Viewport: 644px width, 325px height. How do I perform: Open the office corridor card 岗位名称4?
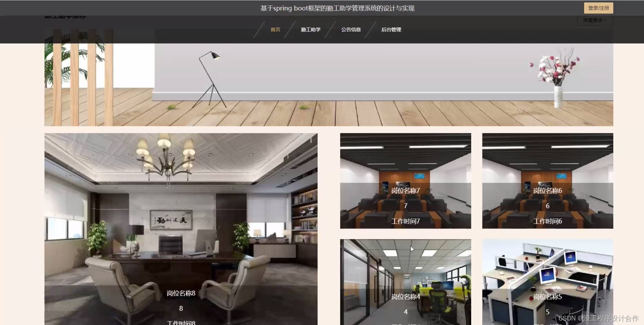click(x=405, y=282)
